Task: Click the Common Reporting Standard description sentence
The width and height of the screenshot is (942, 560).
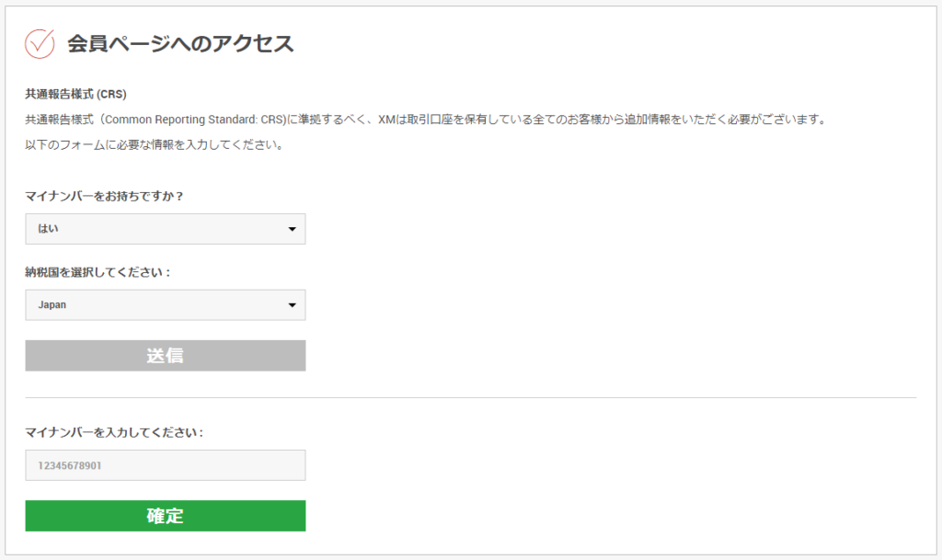Action: pos(427,120)
